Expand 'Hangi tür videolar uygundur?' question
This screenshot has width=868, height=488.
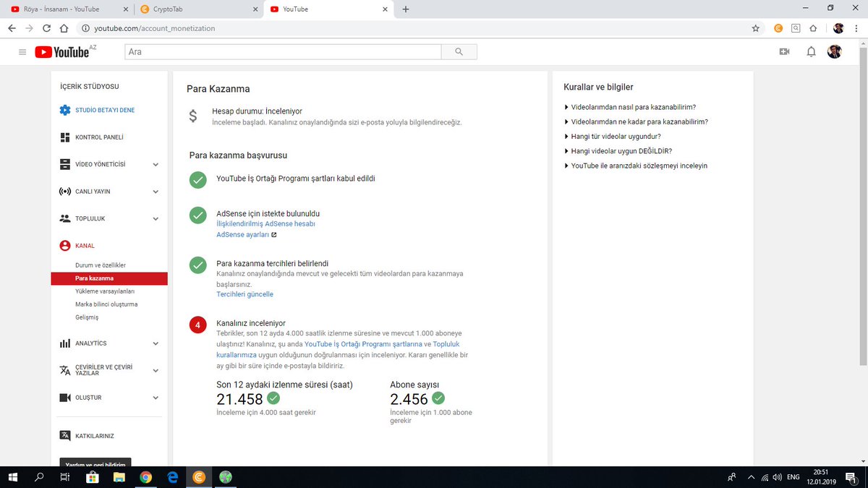point(612,136)
